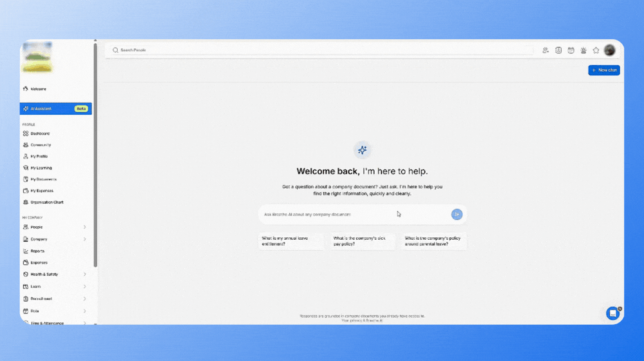Viewport: 644px width, 361px height.
Task: Click the New chat button
Action: pos(604,70)
